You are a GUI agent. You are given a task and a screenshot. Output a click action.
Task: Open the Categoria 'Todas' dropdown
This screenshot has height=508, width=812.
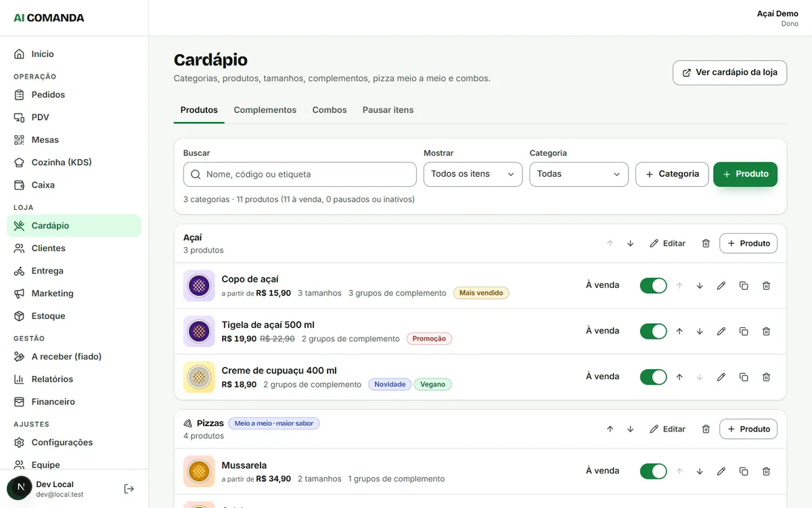[x=579, y=174]
